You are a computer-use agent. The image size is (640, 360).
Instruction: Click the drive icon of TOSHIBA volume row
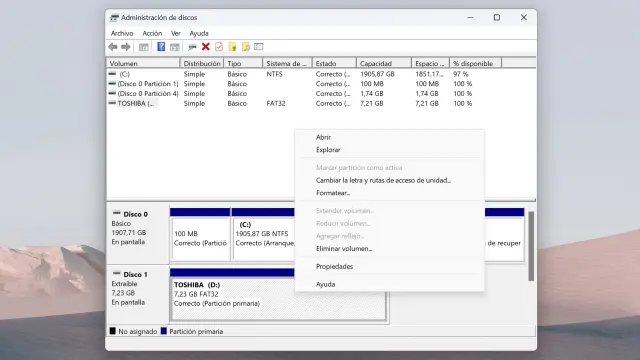(112, 103)
